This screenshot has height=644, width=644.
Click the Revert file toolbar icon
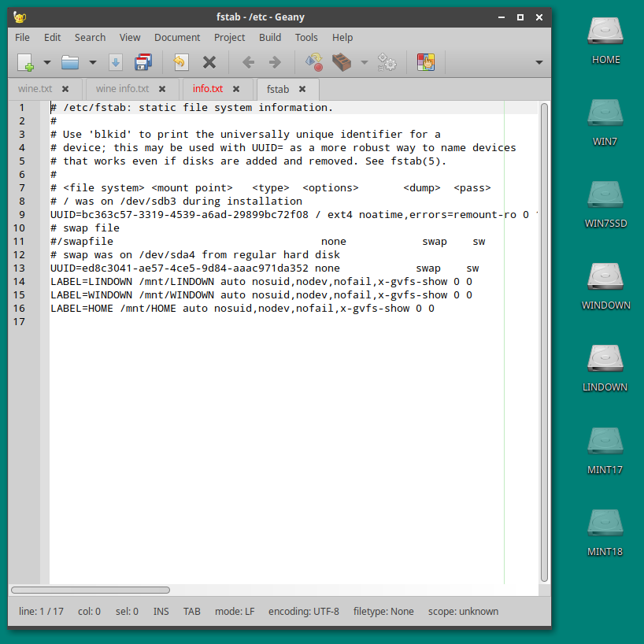(181, 62)
